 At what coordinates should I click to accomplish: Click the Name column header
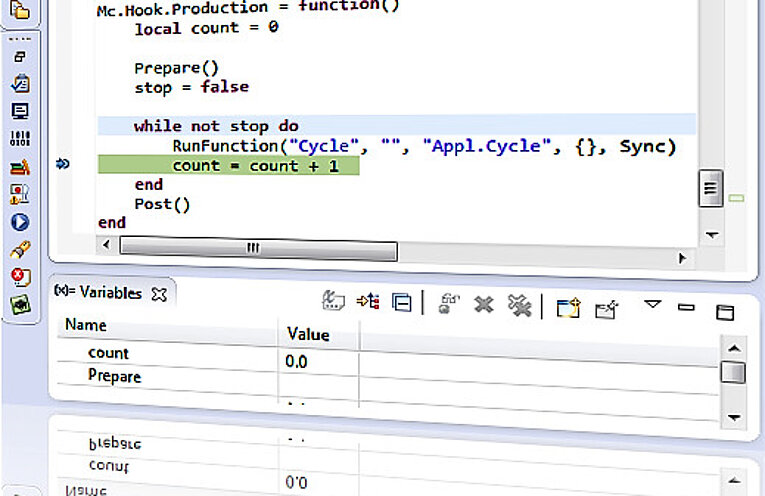[86, 326]
